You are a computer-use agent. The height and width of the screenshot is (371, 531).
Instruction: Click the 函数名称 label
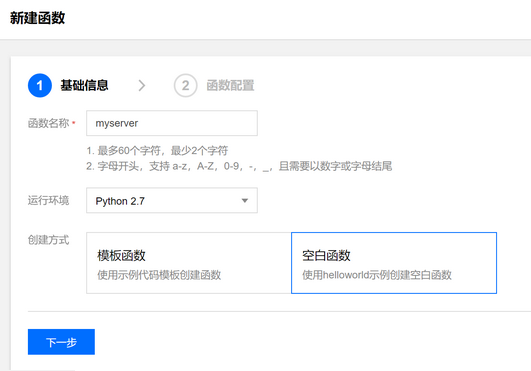(48, 123)
